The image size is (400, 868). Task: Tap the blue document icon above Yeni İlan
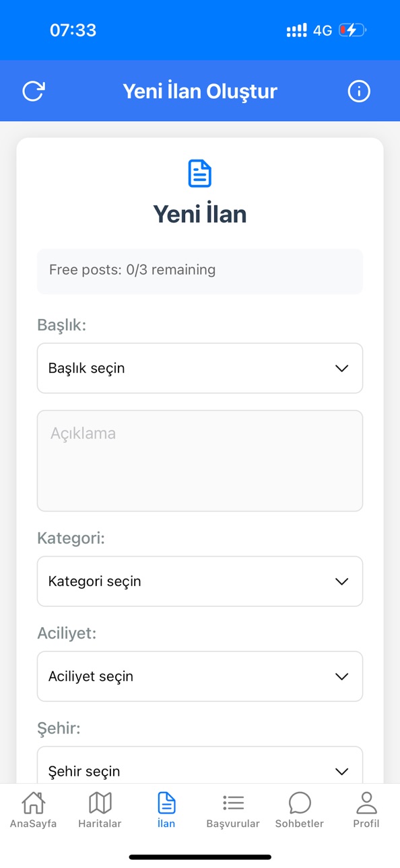pyautogui.click(x=200, y=174)
